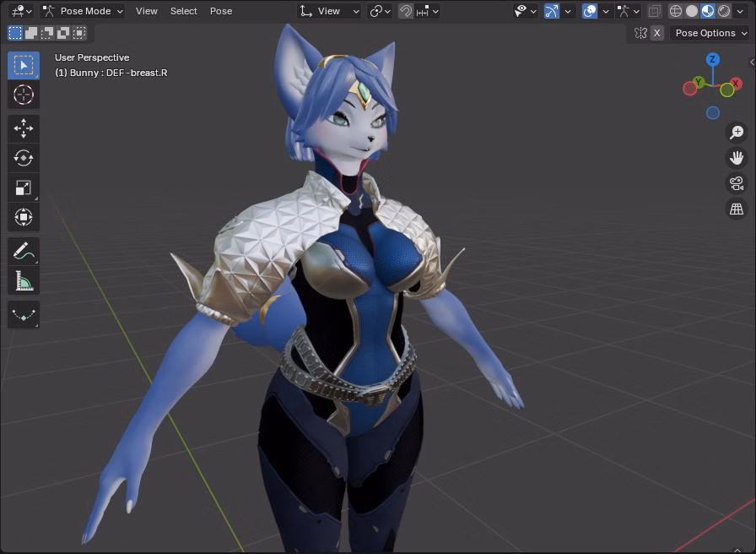Select the Annotate pencil tool

point(23,251)
